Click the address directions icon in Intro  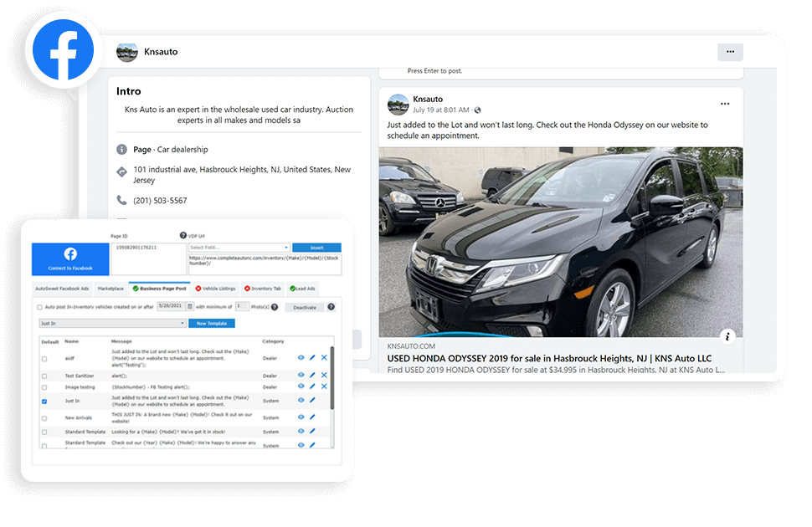(121, 171)
